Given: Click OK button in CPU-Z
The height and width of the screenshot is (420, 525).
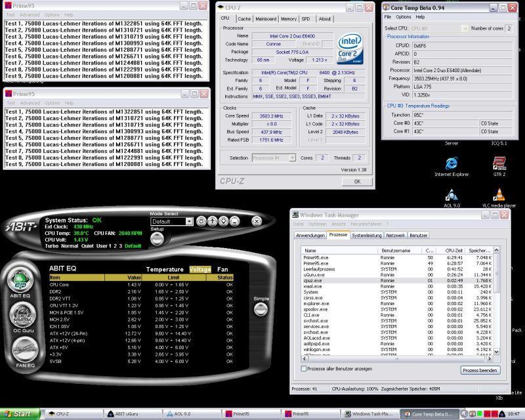Looking at the screenshot, I should [x=357, y=182].
